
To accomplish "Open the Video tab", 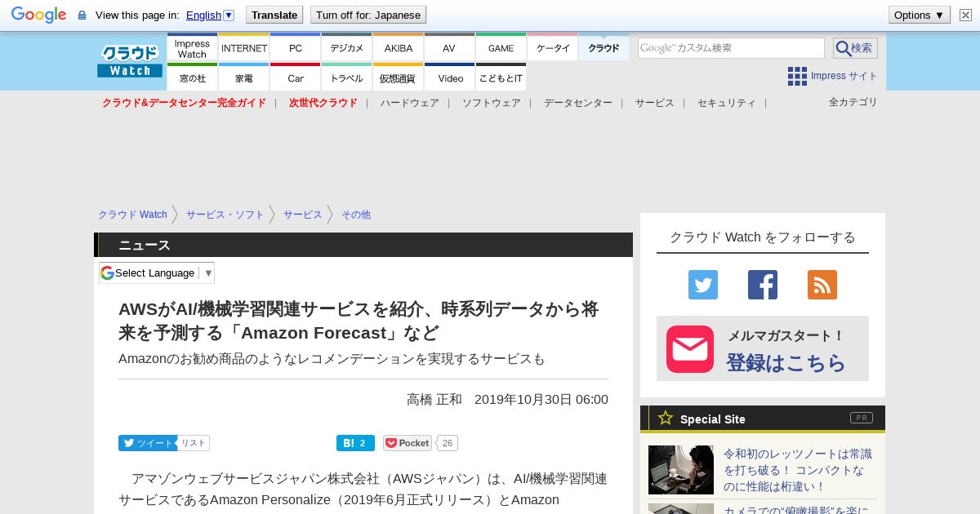I will tap(450, 78).
